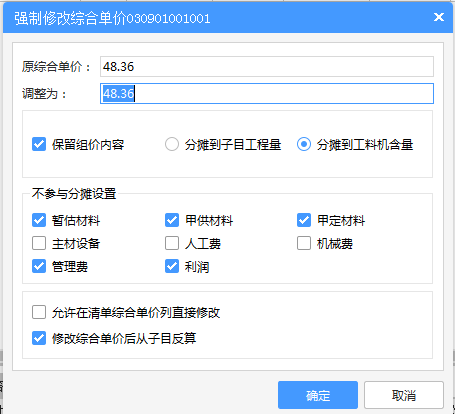This screenshot has height=414, width=455.
Task: Enable 主材设备 checkbox
Action: [39, 243]
